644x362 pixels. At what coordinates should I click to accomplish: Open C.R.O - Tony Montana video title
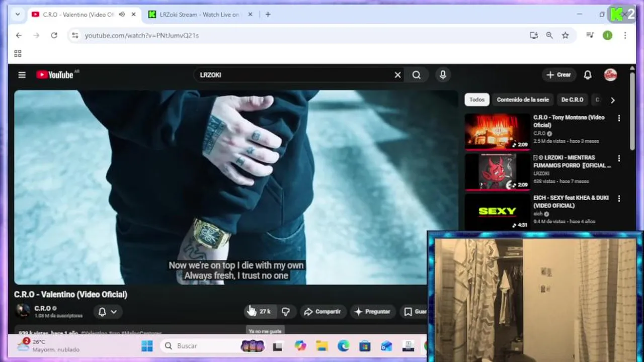point(569,121)
